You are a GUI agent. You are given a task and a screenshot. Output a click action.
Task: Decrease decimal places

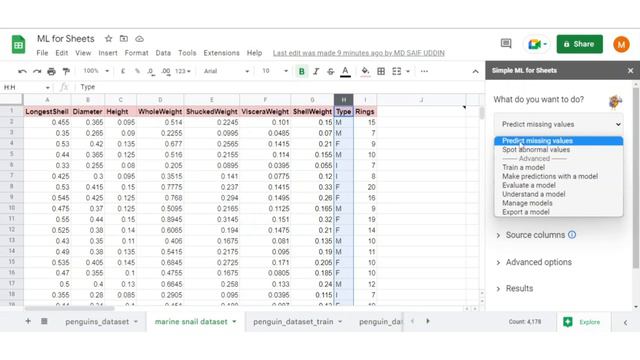pyautogui.click(x=151, y=71)
